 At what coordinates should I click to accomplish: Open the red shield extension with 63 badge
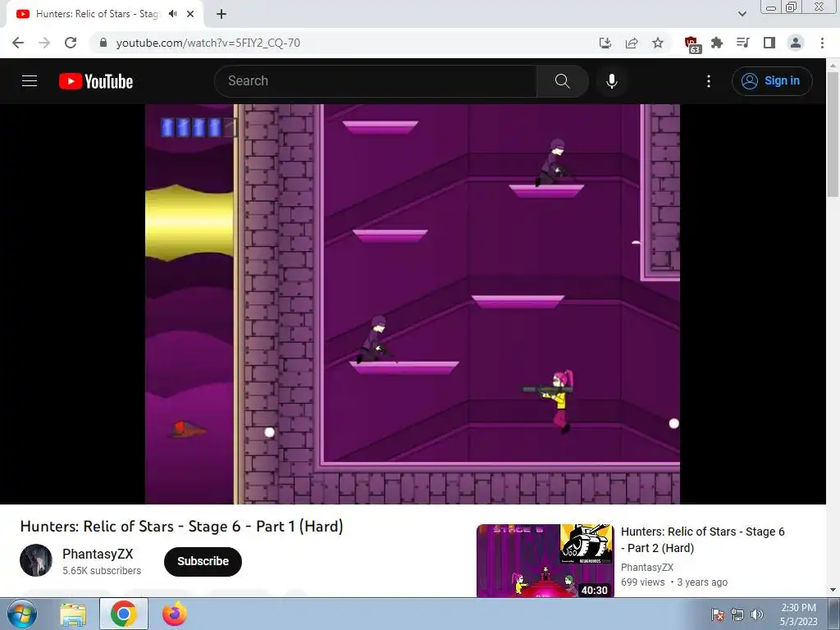pyautogui.click(x=692, y=44)
